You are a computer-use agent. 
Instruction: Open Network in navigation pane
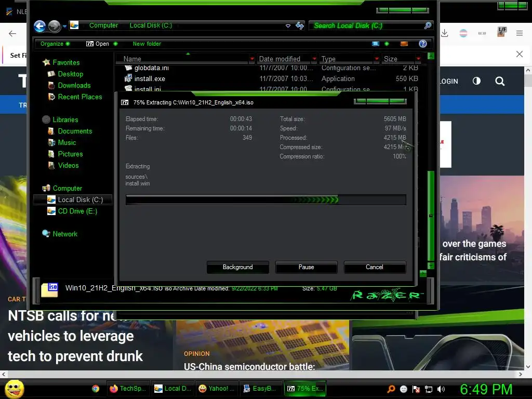pos(65,234)
